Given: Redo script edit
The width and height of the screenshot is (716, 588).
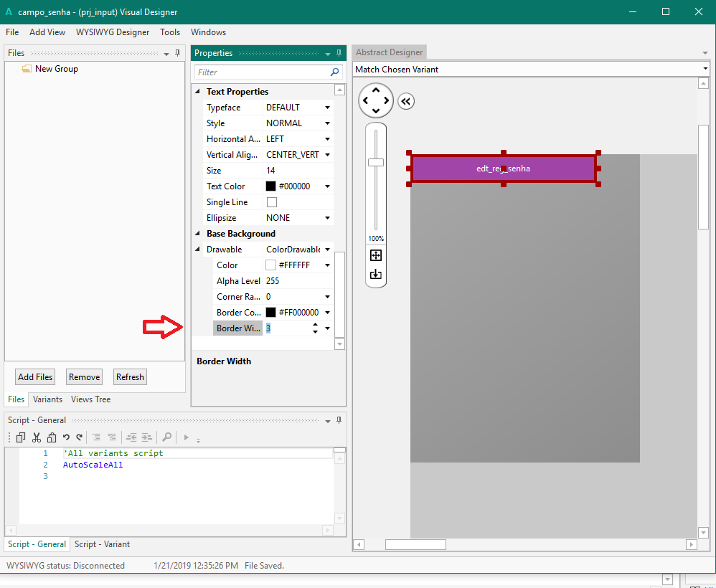Looking at the screenshot, I should click(80, 437).
